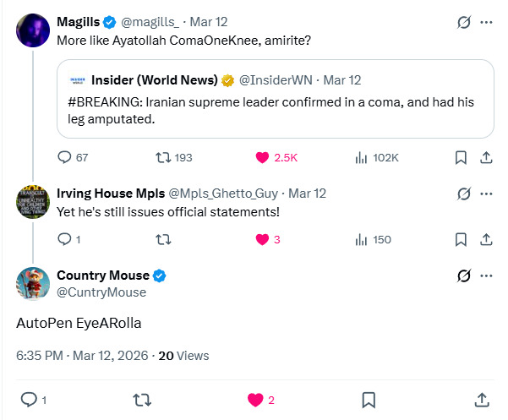Bookmark Magills' tweet

(x=461, y=157)
